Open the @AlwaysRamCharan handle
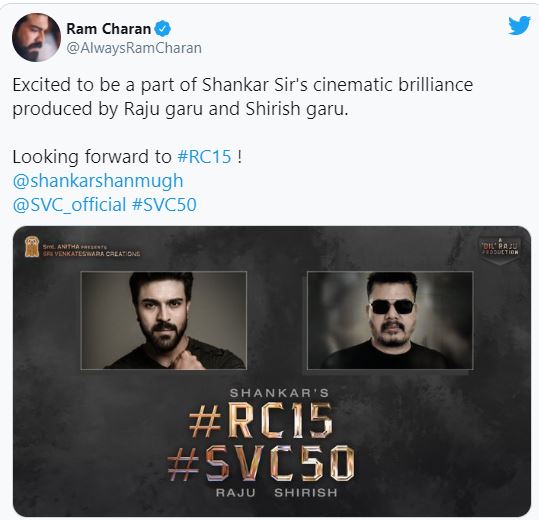The width and height of the screenshot is (539, 520). coord(134,48)
